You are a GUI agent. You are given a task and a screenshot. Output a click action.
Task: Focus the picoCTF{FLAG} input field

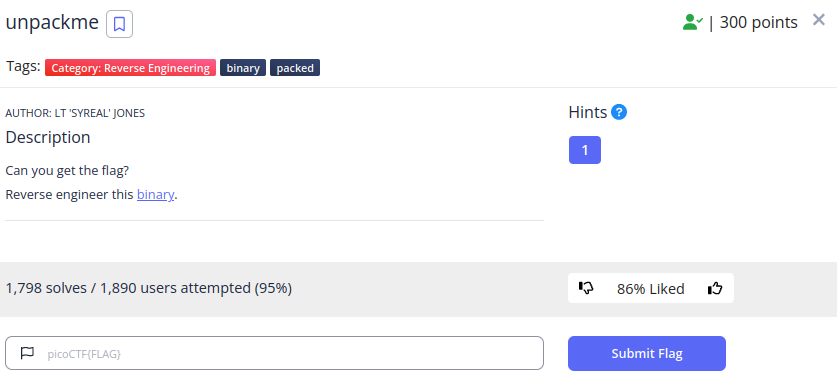tap(274, 353)
